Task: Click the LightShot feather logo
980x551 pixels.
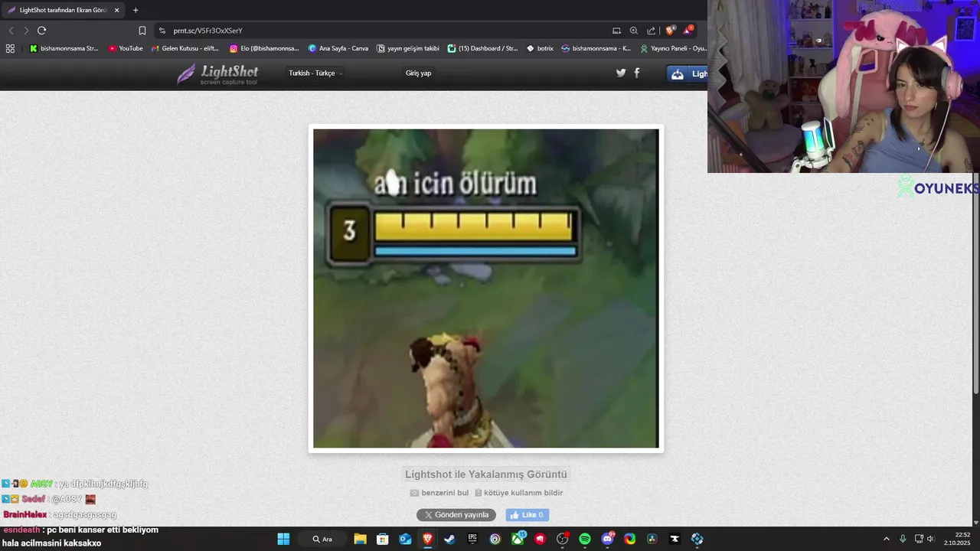Action: pos(217,73)
